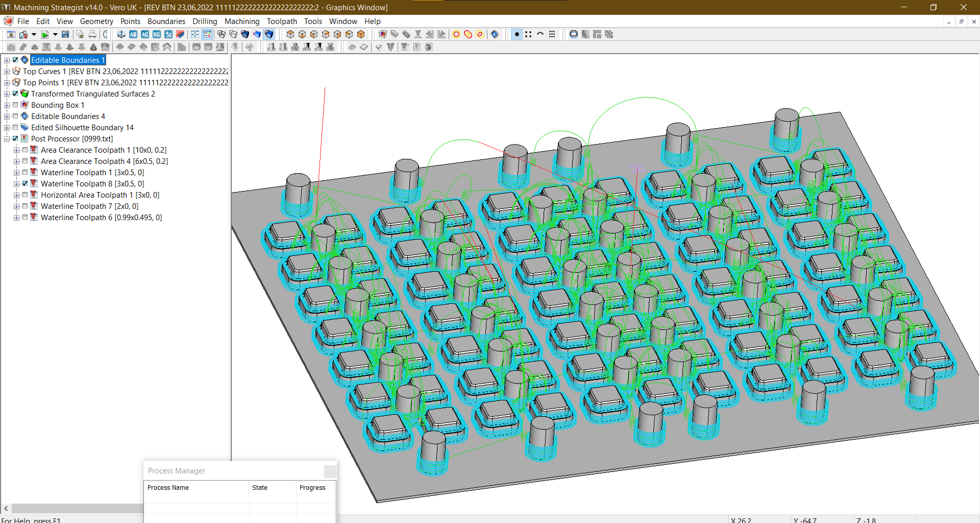Open the Boundaries menu

(166, 21)
